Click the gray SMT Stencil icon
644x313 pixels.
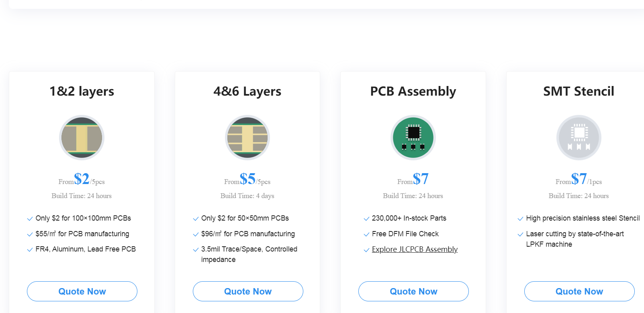coord(579,137)
